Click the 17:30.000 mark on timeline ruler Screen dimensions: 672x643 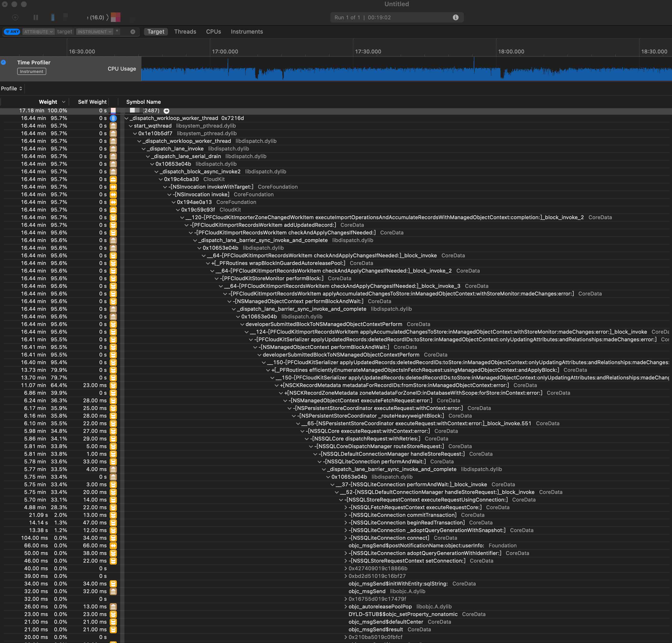tap(368, 52)
